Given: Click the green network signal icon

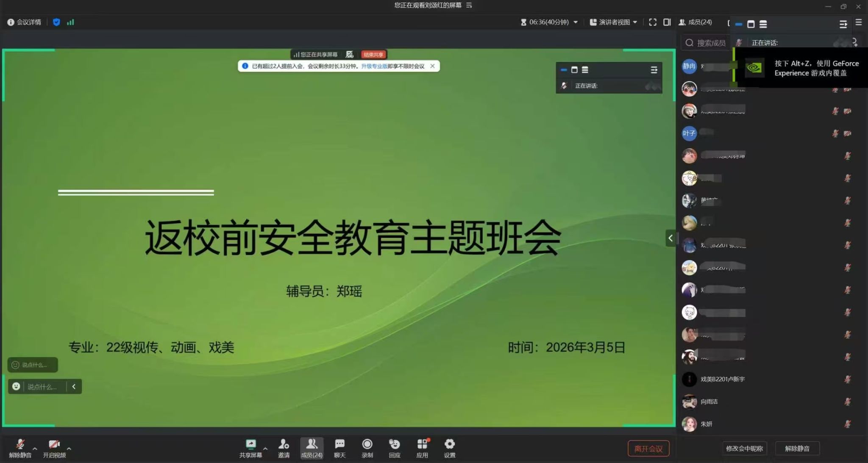Looking at the screenshot, I should pyautogui.click(x=70, y=22).
